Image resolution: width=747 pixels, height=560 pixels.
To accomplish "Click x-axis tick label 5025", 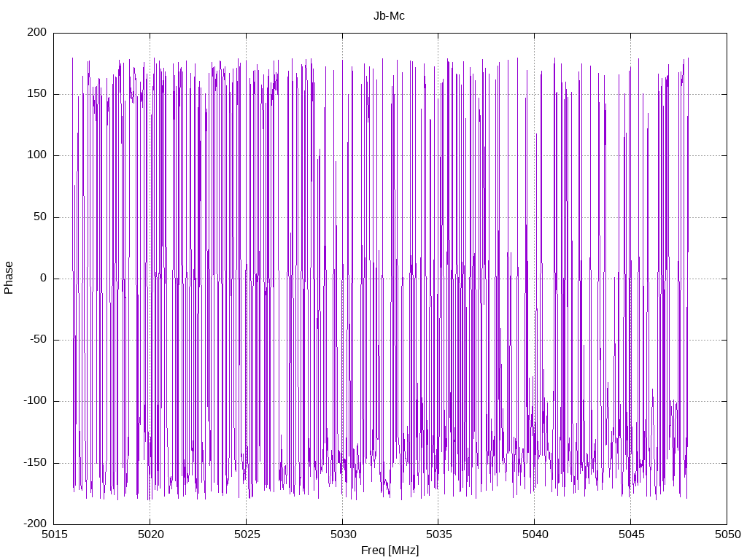I will [x=247, y=534].
